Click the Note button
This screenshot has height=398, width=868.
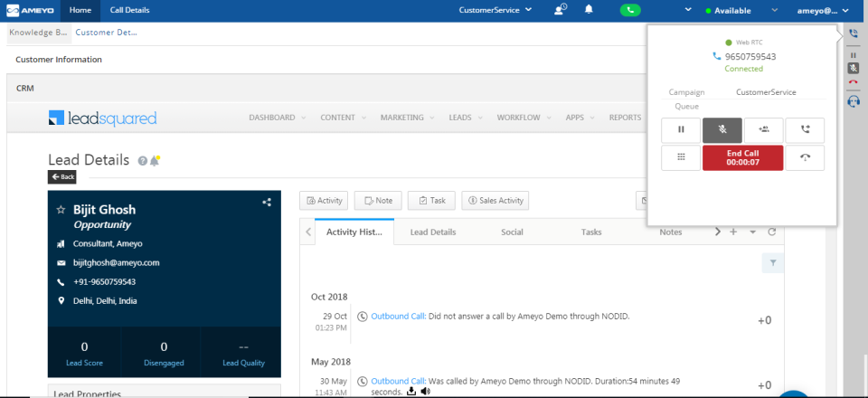coord(378,201)
